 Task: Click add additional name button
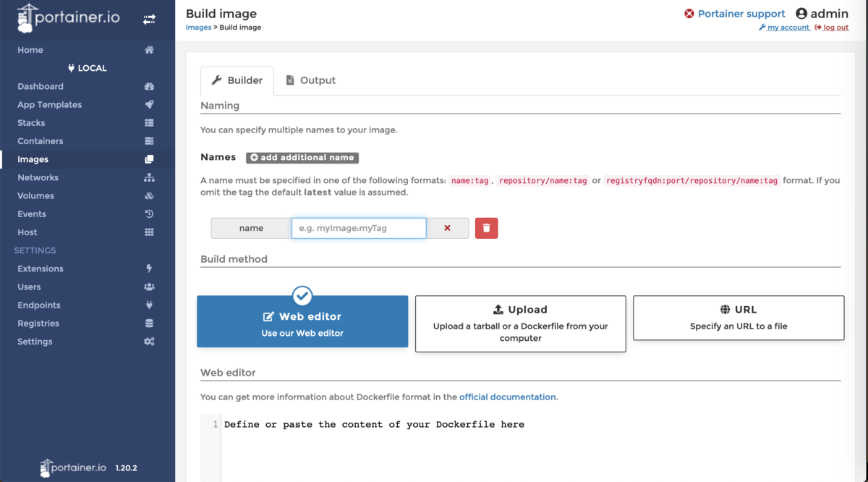coord(302,157)
